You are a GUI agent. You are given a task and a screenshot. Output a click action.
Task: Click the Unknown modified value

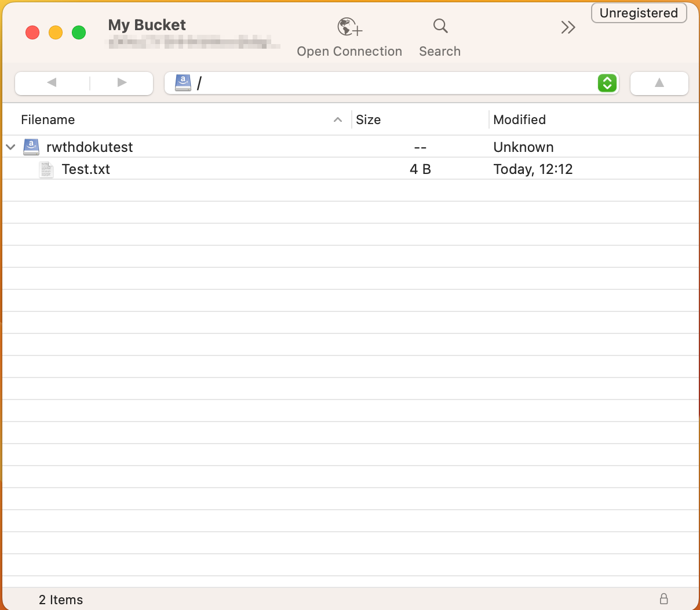[x=523, y=147]
